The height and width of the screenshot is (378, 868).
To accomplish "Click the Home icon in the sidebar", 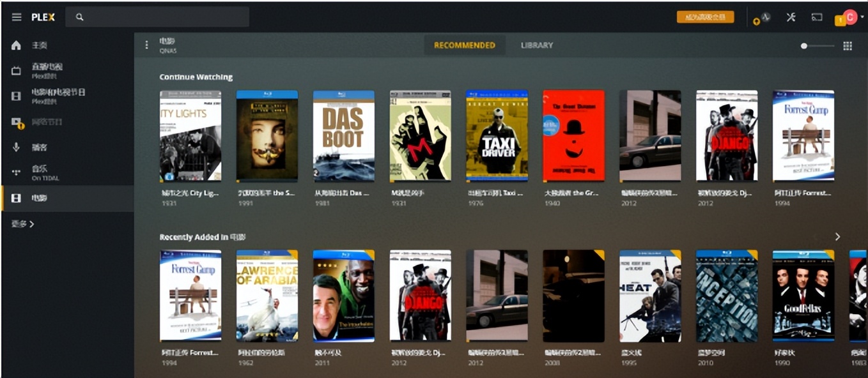I will point(17,45).
